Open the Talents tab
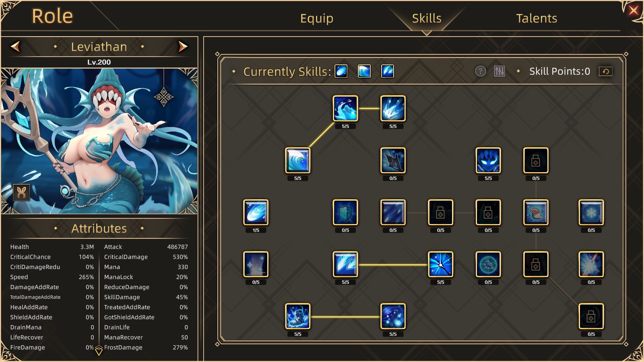 click(x=537, y=18)
